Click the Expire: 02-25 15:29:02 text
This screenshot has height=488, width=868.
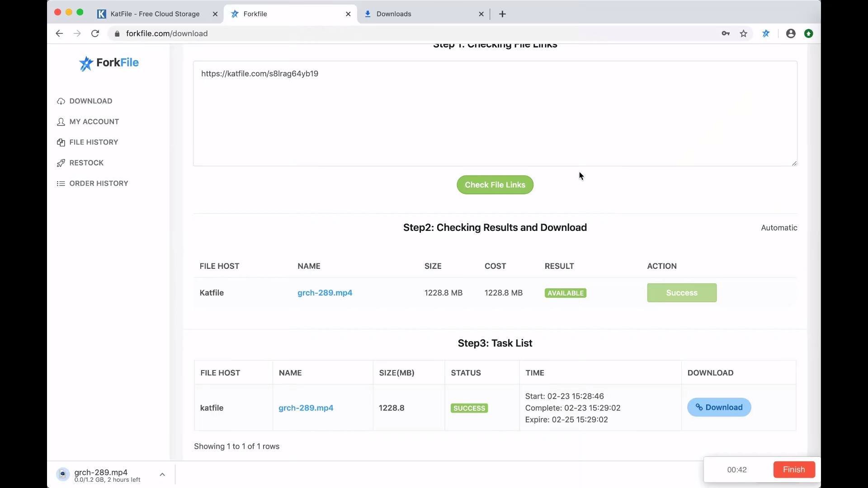(x=566, y=420)
